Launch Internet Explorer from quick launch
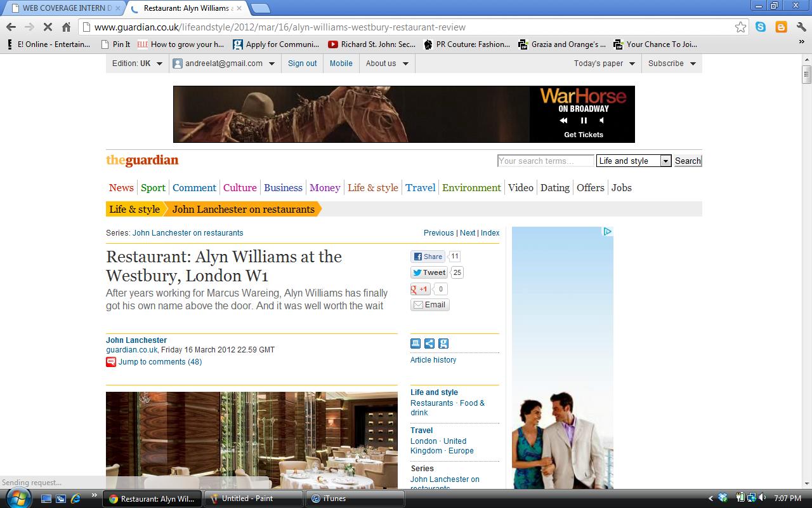Image resolution: width=812 pixels, height=508 pixels. tap(76, 498)
